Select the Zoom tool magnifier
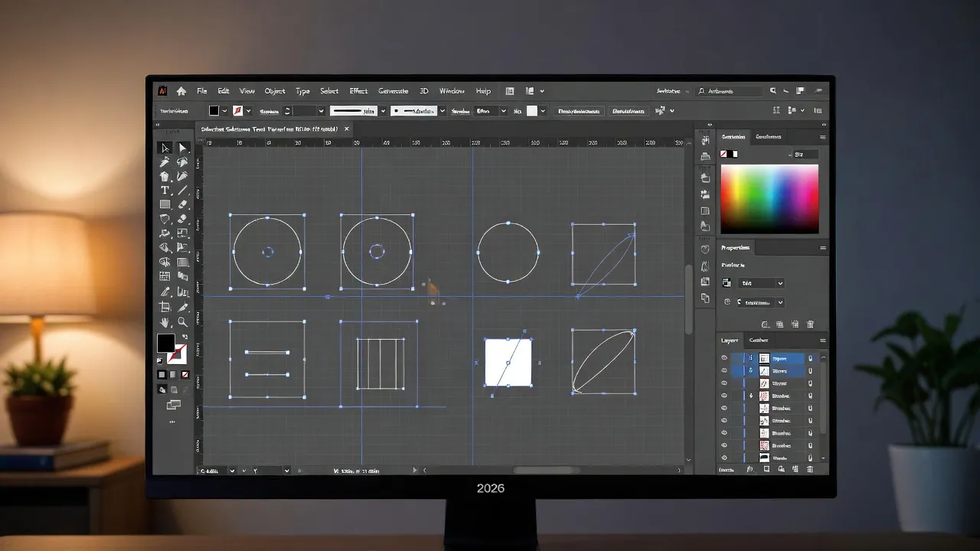980x551 pixels. click(183, 323)
